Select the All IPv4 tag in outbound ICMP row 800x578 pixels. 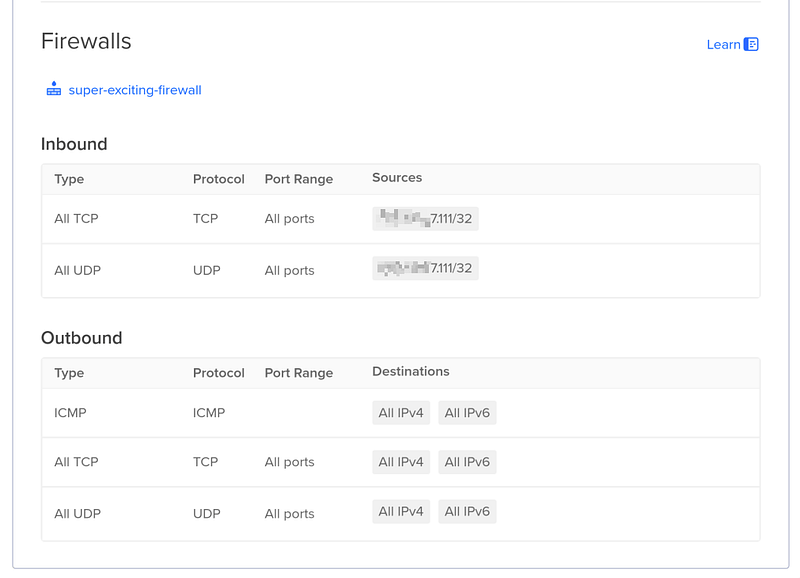pyautogui.click(x=401, y=413)
